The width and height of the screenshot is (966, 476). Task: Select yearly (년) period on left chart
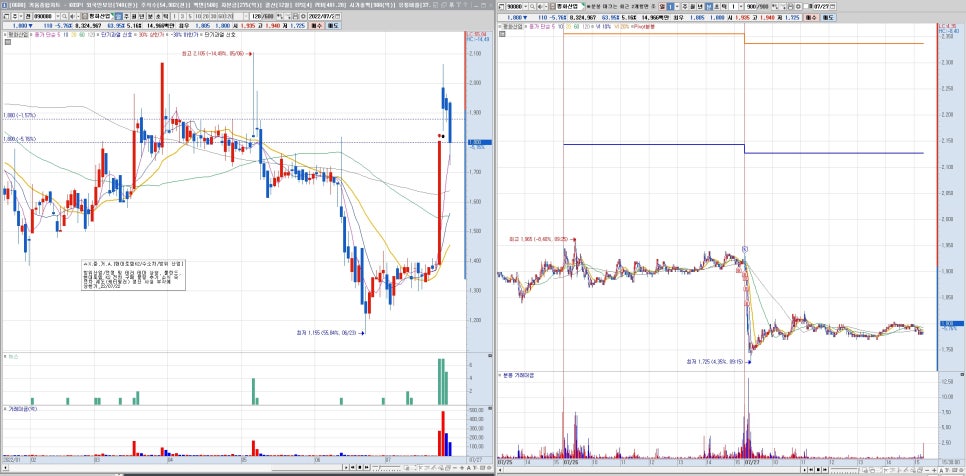pyautogui.click(x=142, y=17)
